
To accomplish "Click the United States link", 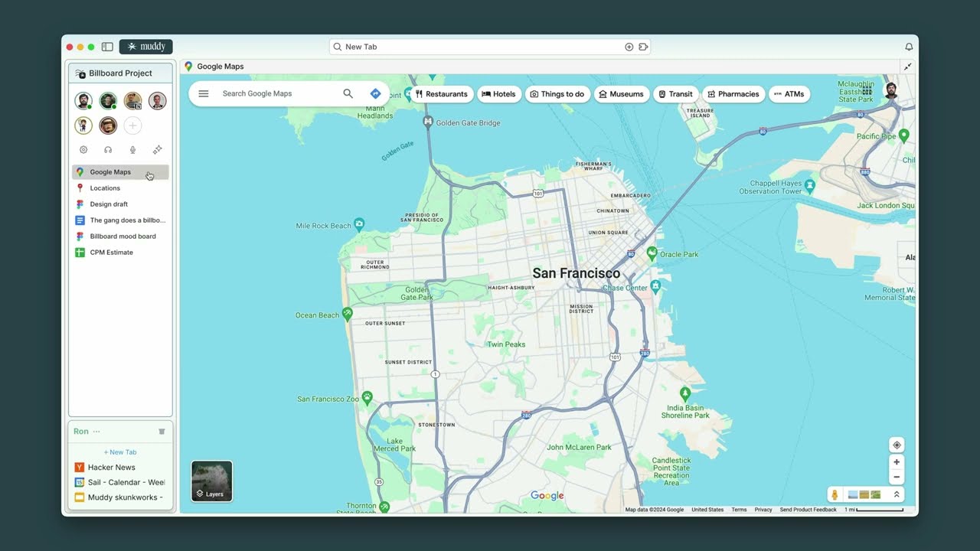I will 707,510.
